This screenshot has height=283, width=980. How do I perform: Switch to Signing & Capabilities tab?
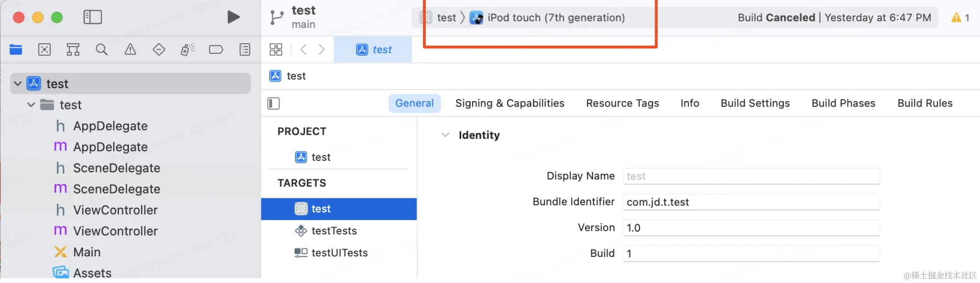click(510, 103)
